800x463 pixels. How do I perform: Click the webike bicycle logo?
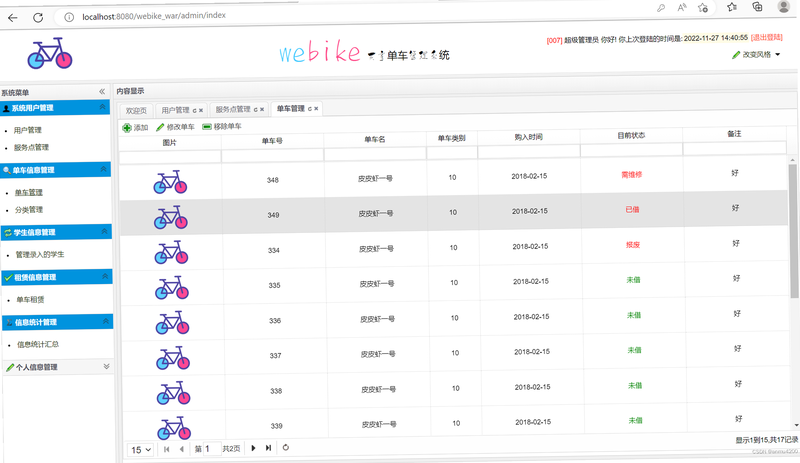click(x=49, y=53)
